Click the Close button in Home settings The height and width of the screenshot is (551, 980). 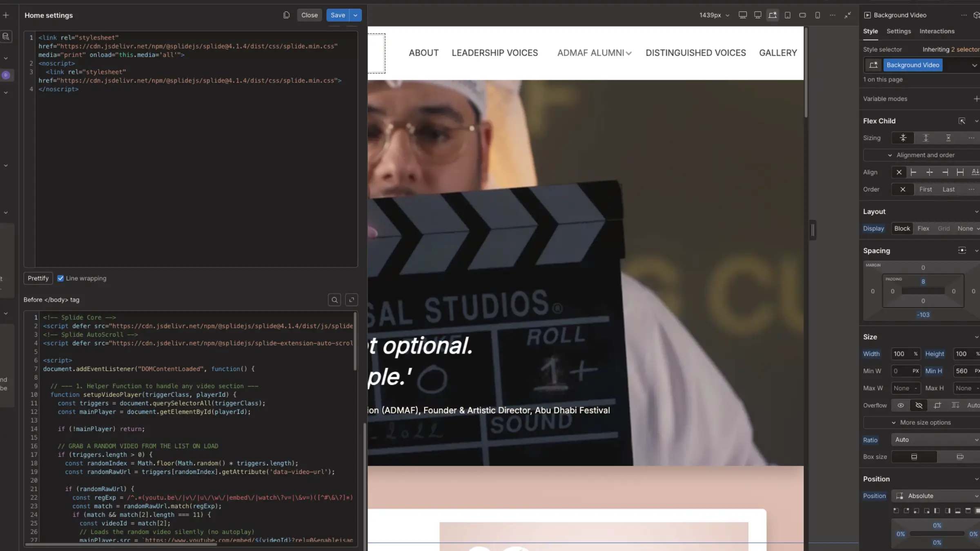pos(309,15)
